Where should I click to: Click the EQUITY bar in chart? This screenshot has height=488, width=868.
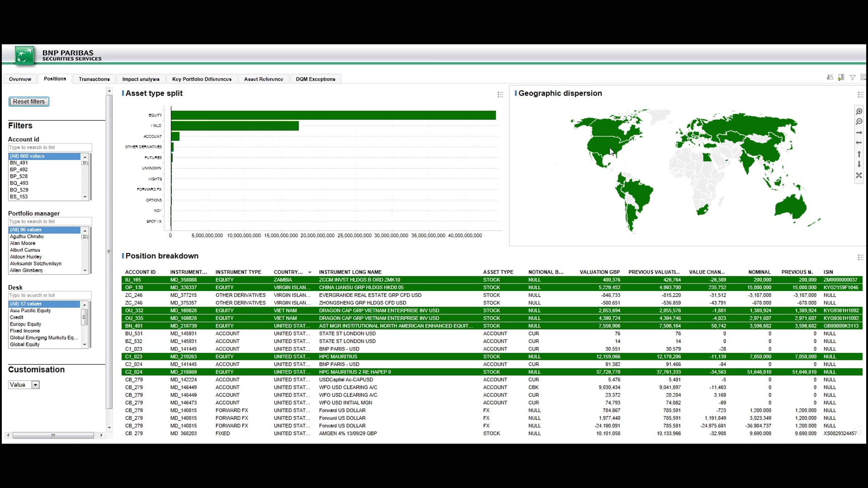tap(333, 115)
